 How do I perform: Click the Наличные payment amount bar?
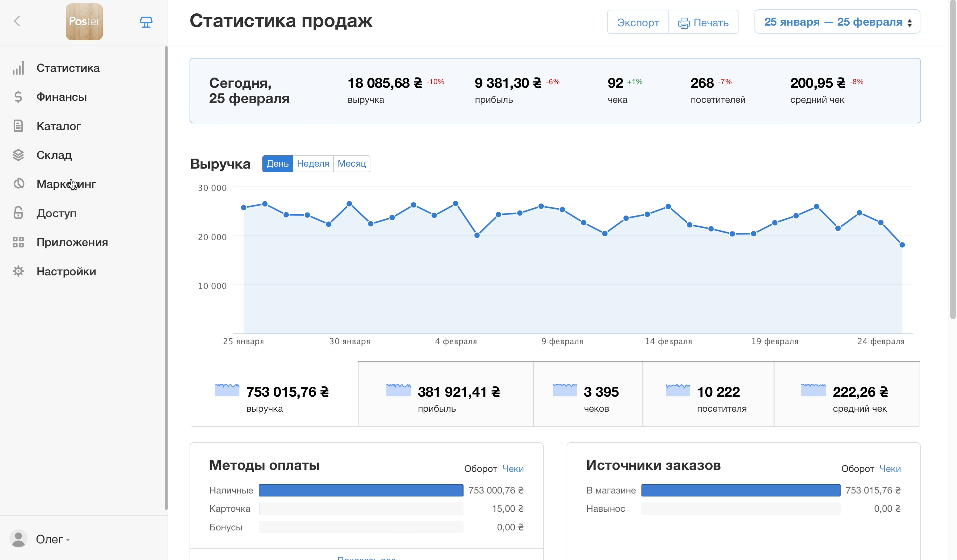pyautogui.click(x=360, y=490)
